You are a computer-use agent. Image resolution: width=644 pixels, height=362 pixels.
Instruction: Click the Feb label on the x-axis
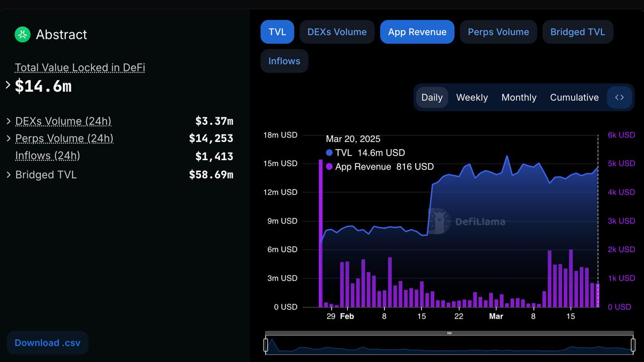[x=347, y=316]
